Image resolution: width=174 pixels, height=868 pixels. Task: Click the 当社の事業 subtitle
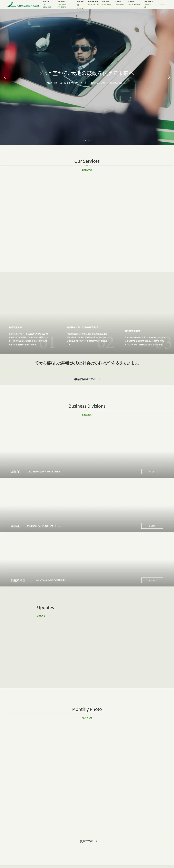coord(87,170)
